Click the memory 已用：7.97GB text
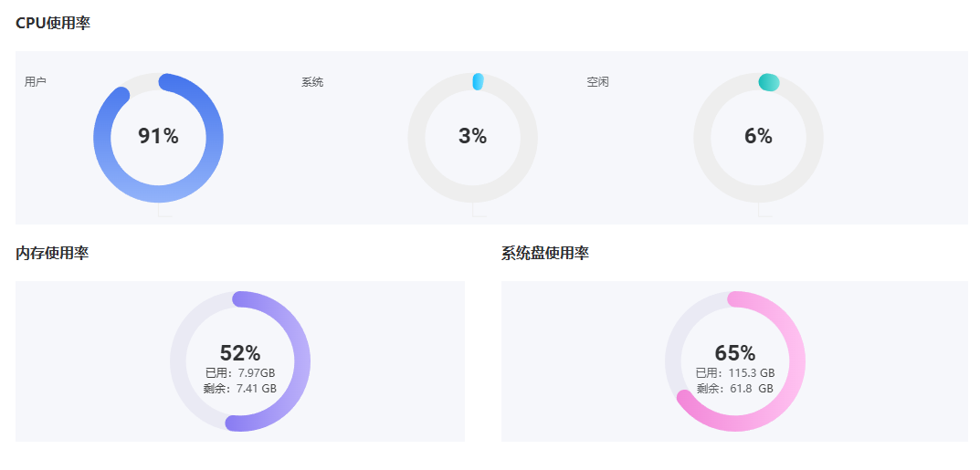980x470 pixels. click(x=240, y=373)
